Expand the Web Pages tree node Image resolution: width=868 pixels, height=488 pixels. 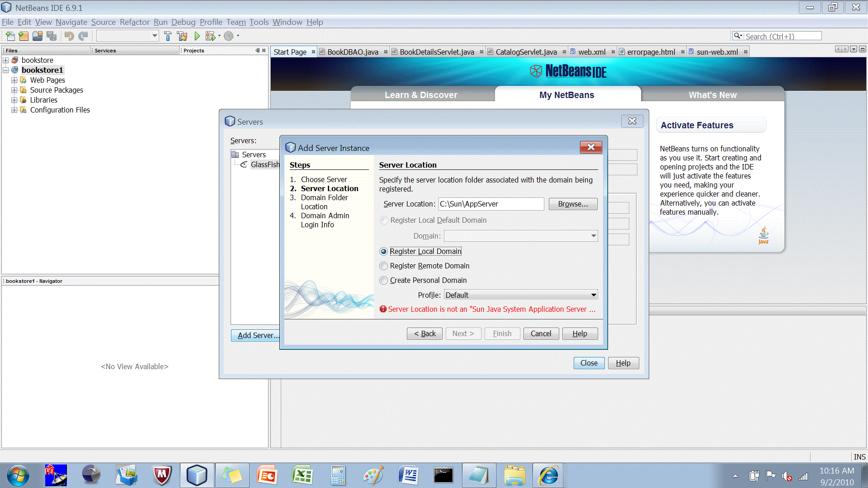tap(14, 80)
